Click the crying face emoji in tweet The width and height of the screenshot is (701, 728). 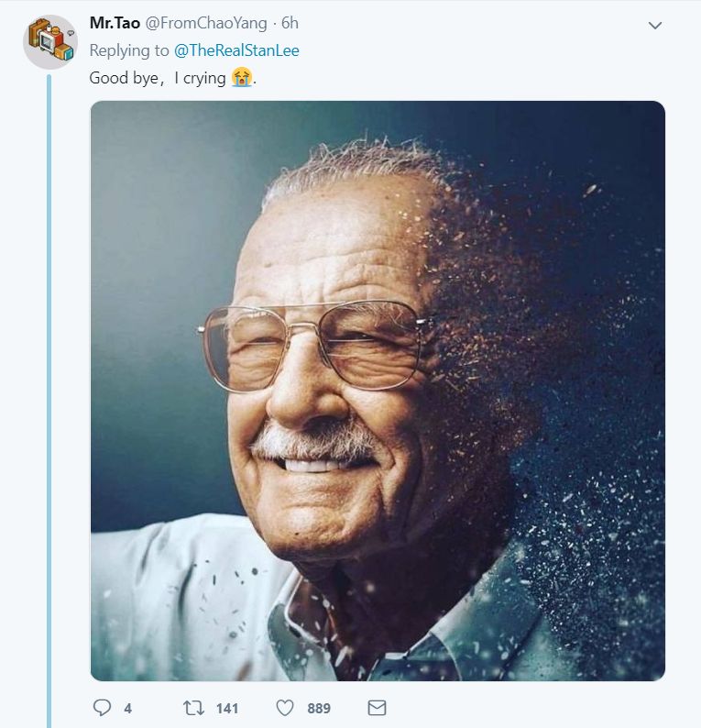(241, 78)
